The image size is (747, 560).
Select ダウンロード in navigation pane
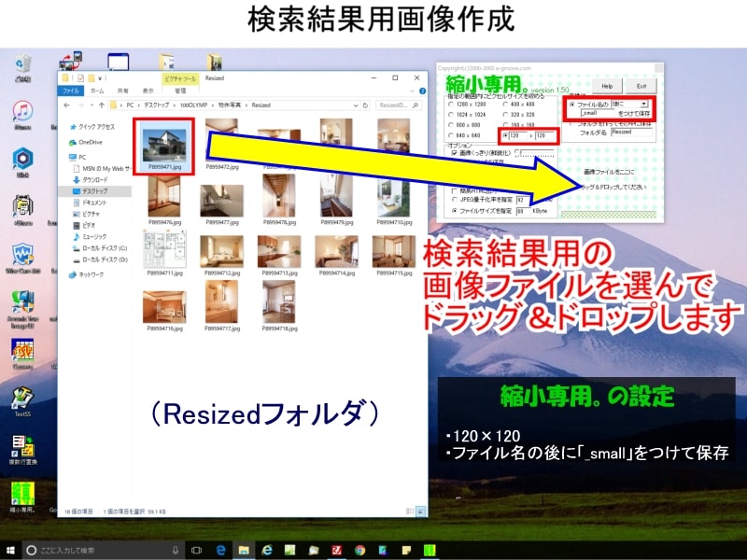pyautogui.click(x=90, y=180)
